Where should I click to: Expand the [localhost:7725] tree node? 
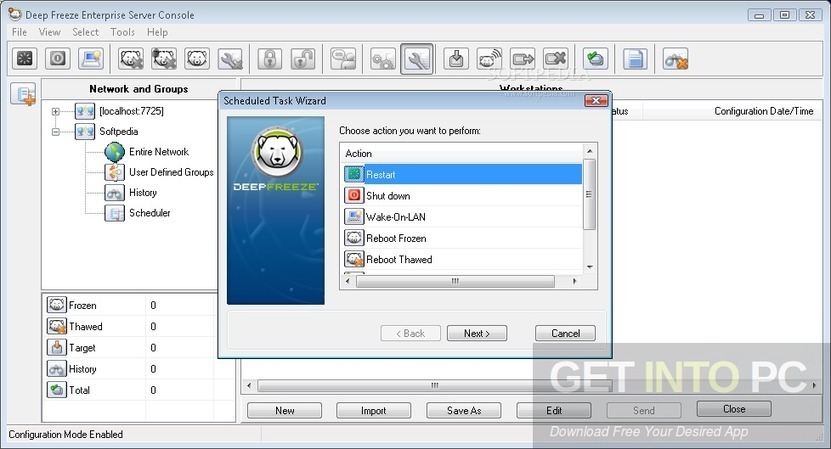(x=56, y=111)
